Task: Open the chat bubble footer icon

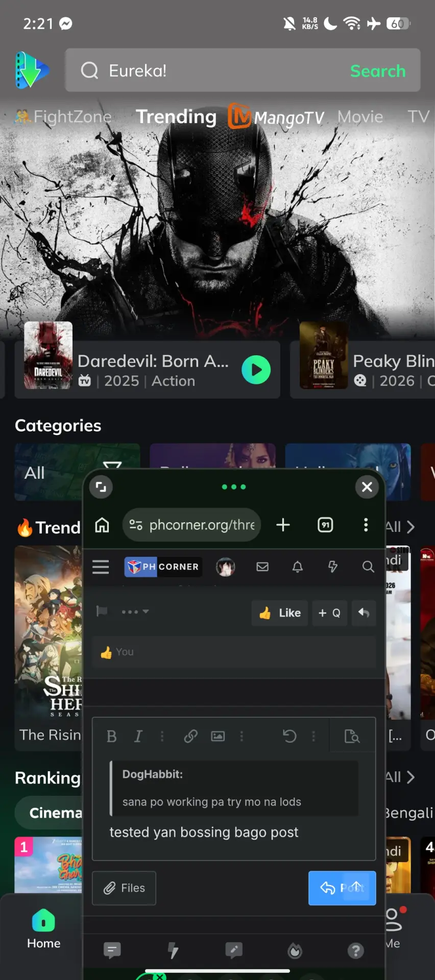Action: click(x=112, y=950)
